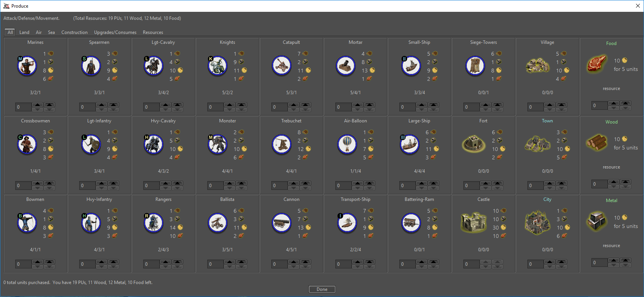Click the Ballista unit icon
Viewport: 644px width, 297px height.
(217, 223)
